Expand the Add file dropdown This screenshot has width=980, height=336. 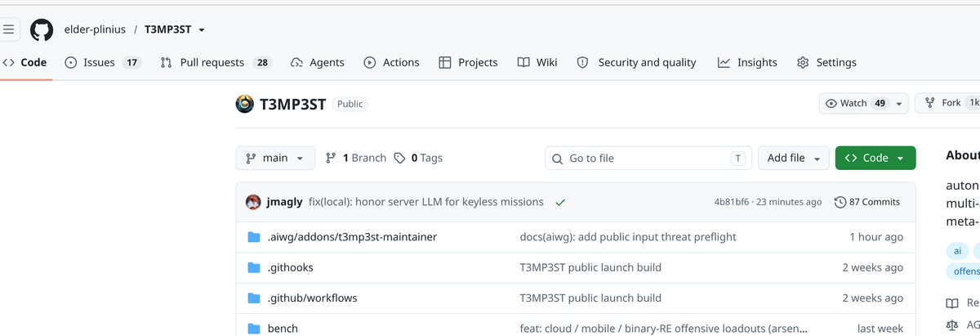click(794, 158)
